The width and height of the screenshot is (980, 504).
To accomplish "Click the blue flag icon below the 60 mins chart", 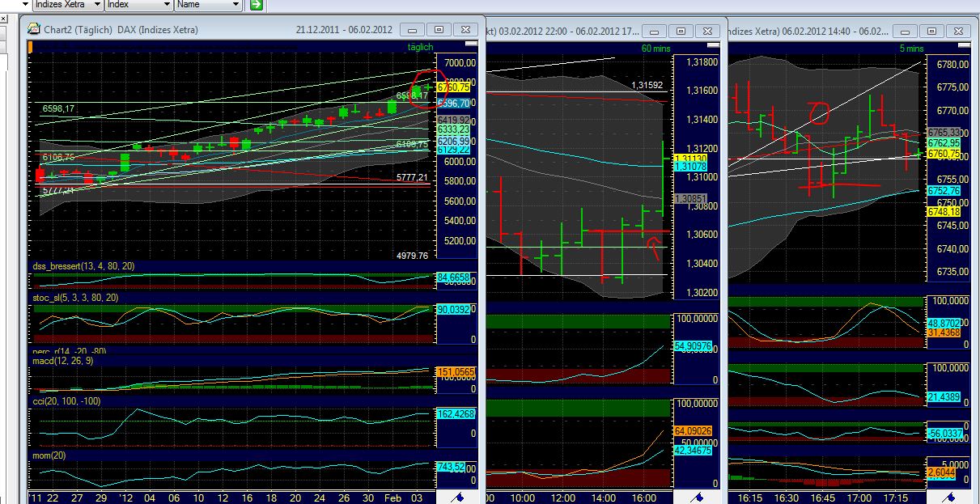I will (698, 497).
